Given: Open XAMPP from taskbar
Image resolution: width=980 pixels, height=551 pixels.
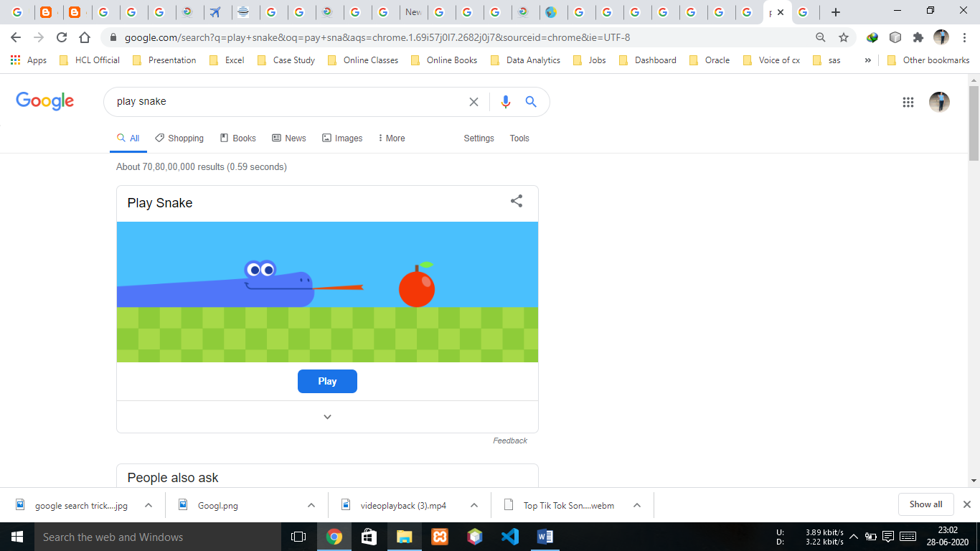Looking at the screenshot, I should pos(439,537).
